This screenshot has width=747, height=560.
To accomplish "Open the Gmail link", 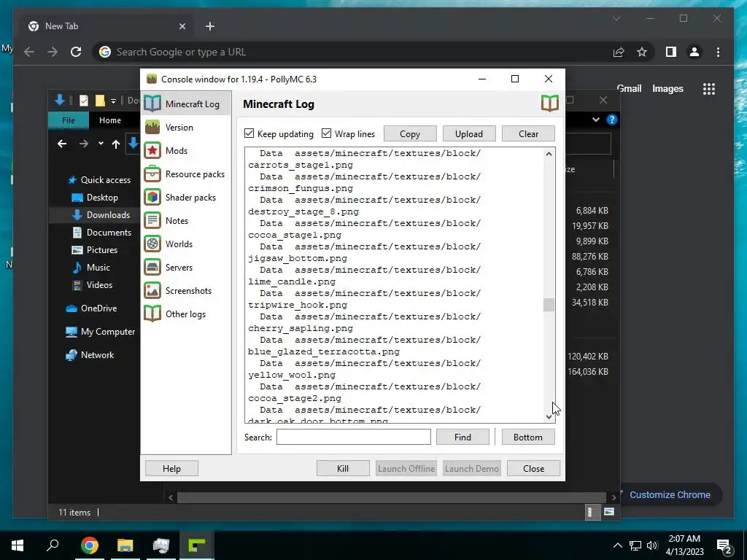I will pyautogui.click(x=630, y=88).
